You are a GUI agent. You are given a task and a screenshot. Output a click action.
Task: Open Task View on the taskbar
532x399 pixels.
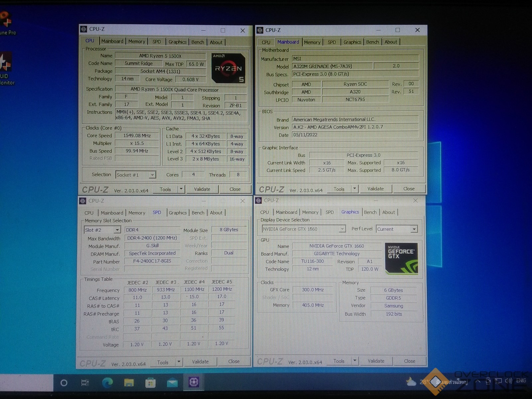85,383
